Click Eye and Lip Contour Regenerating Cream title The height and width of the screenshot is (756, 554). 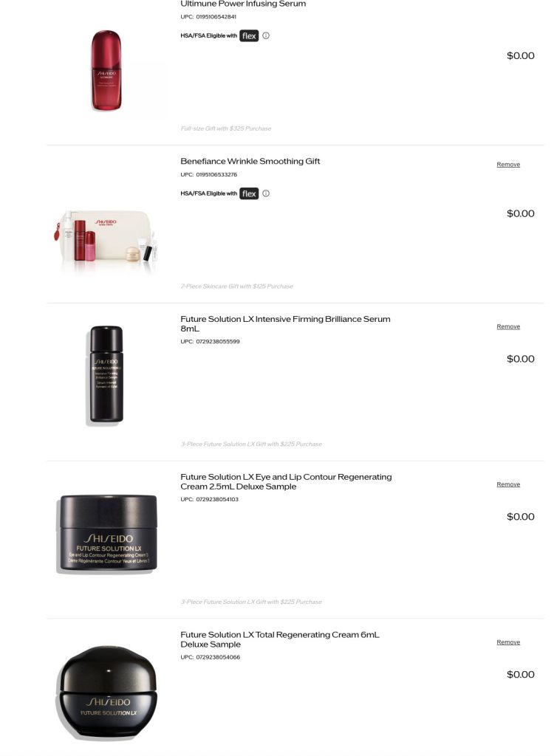[286, 481]
